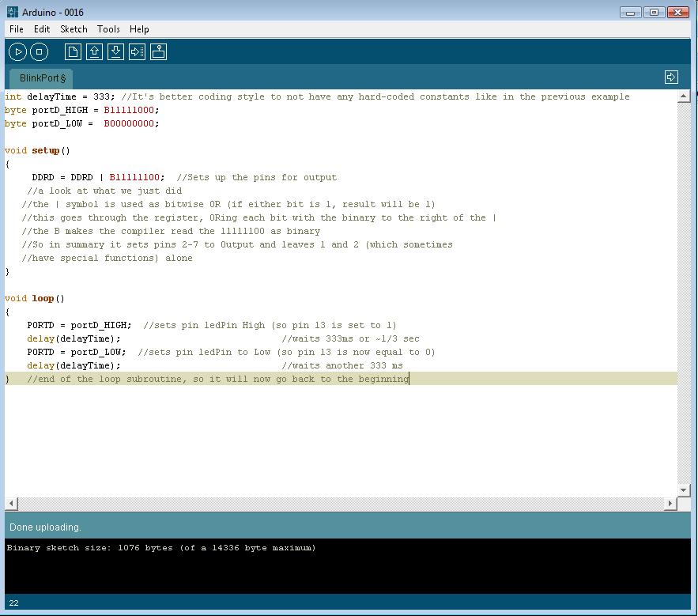Open the Edit menu
This screenshot has width=698, height=616.
pyautogui.click(x=42, y=29)
